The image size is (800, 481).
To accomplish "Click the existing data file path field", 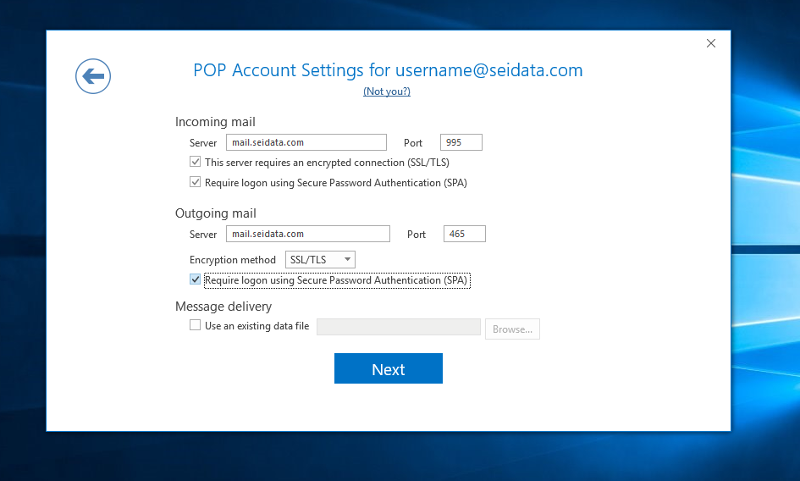I will [x=398, y=327].
